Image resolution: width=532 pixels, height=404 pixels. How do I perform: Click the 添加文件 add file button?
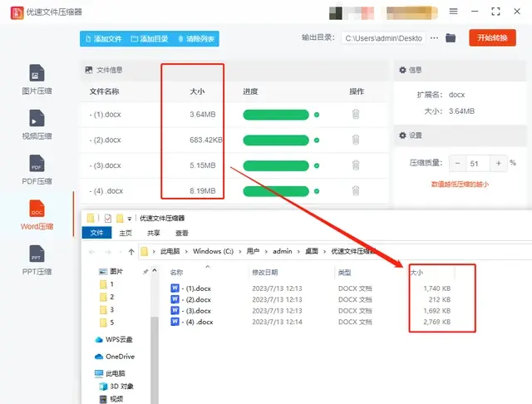click(104, 39)
